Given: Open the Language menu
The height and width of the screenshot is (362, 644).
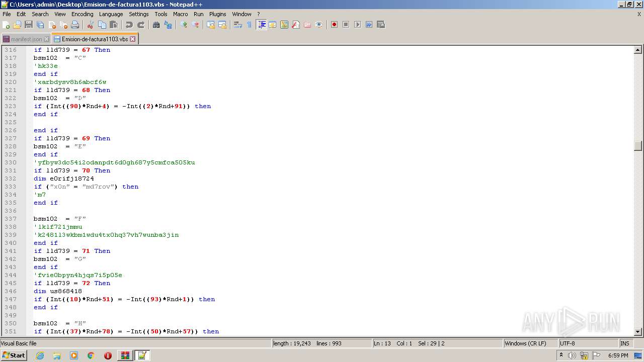Looking at the screenshot, I should pos(111,14).
